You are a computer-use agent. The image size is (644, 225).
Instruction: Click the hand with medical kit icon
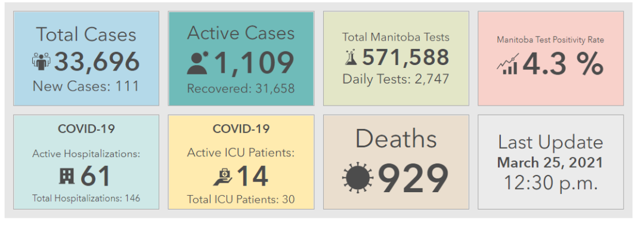click(222, 177)
